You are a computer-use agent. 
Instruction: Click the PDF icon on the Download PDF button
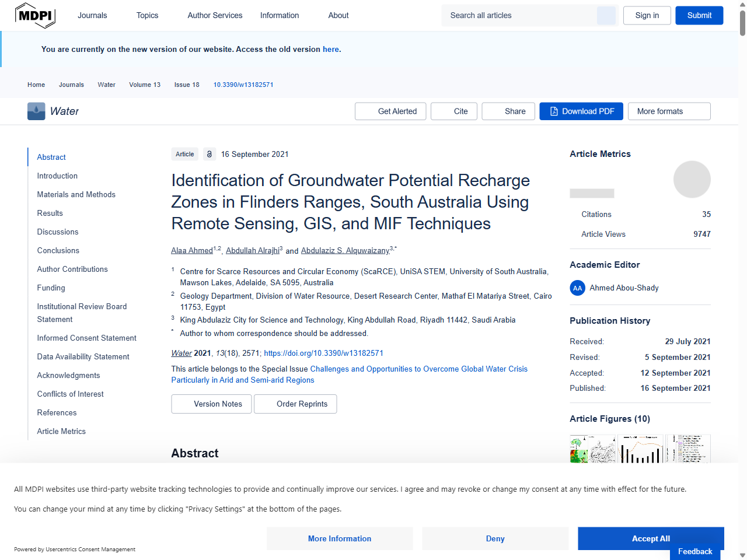[x=553, y=111]
